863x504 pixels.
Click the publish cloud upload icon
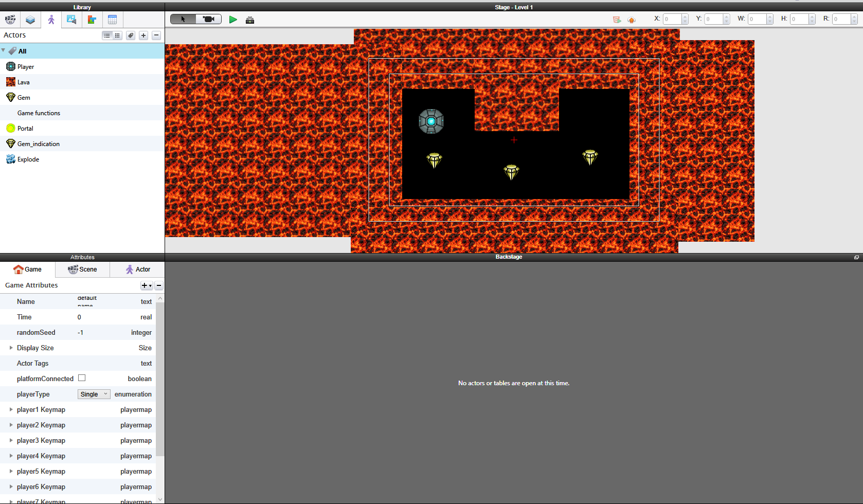tap(632, 20)
